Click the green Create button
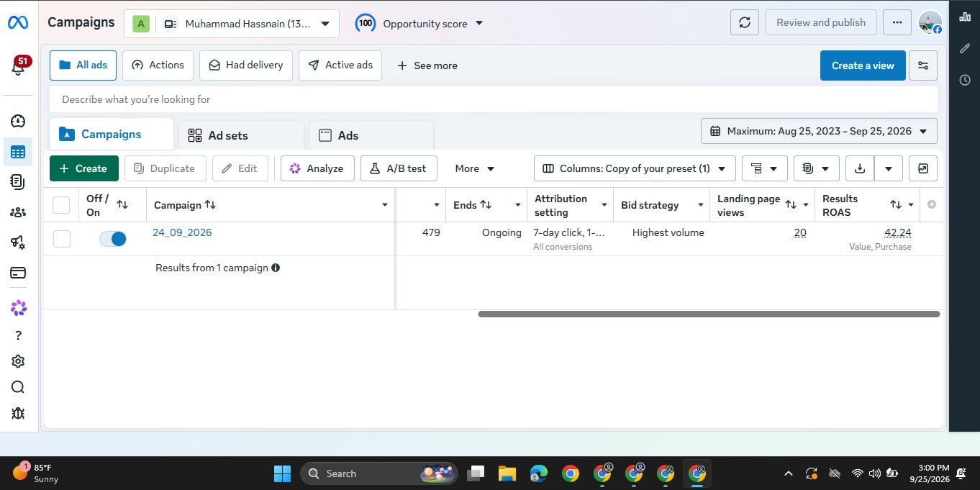Screen dimensions: 980x490 pyautogui.click(x=84, y=168)
